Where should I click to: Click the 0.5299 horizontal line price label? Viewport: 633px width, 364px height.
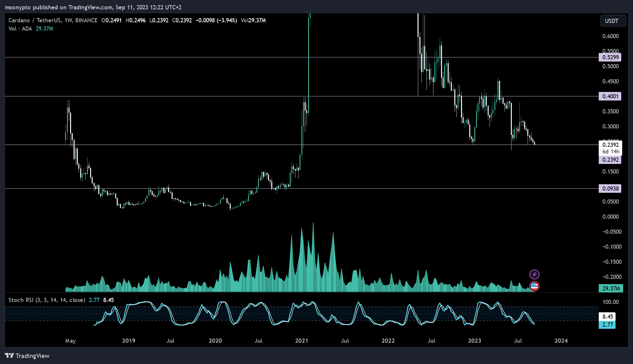pyautogui.click(x=610, y=57)
